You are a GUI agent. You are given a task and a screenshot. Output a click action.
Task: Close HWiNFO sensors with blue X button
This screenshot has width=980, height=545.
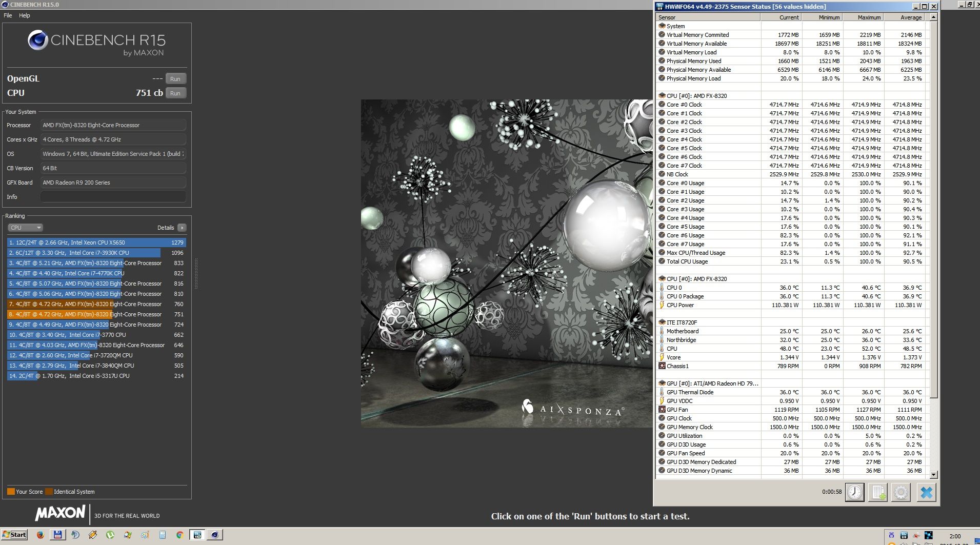tap(926, 493)
